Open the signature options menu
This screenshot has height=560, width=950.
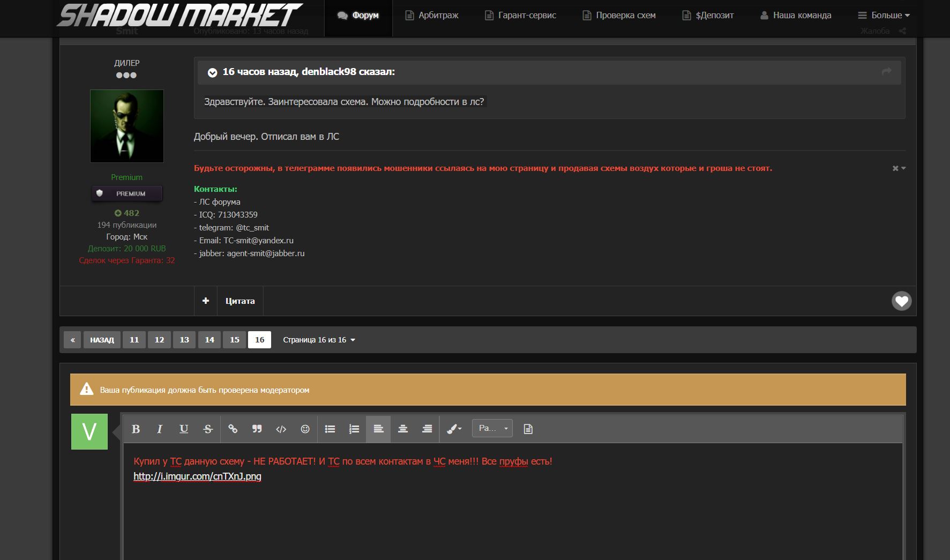click(899, 168)
